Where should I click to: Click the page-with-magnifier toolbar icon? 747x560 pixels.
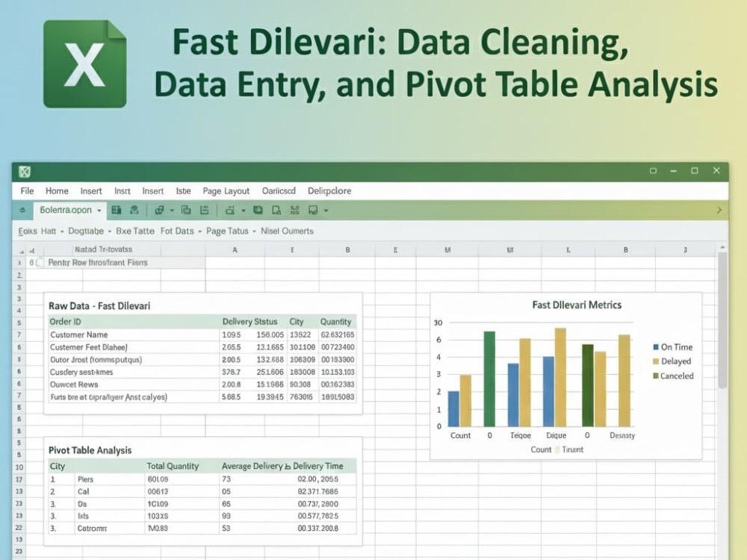[276, 210]
